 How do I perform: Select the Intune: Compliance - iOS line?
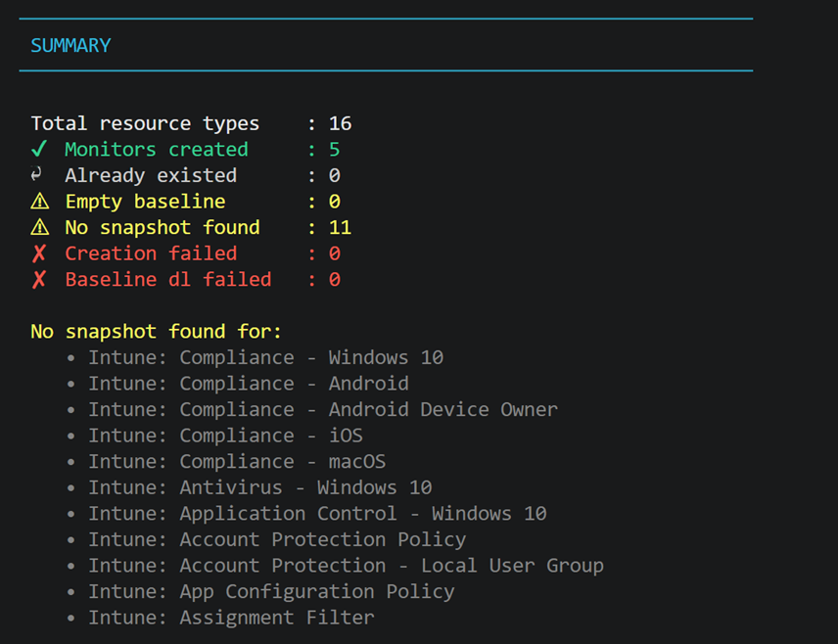(x=225, y=436)
